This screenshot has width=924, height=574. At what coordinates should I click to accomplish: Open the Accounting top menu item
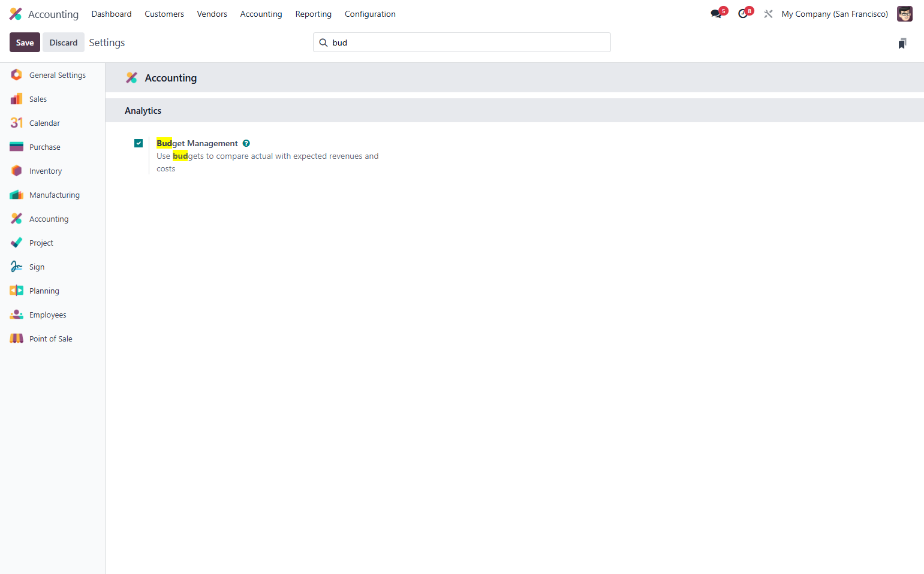coord(261,14)
